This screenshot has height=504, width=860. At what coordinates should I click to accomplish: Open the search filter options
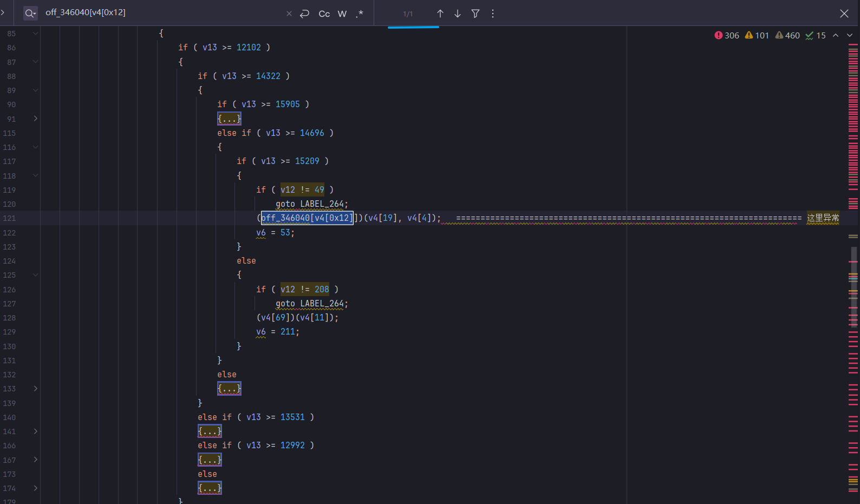click(475, 14)
